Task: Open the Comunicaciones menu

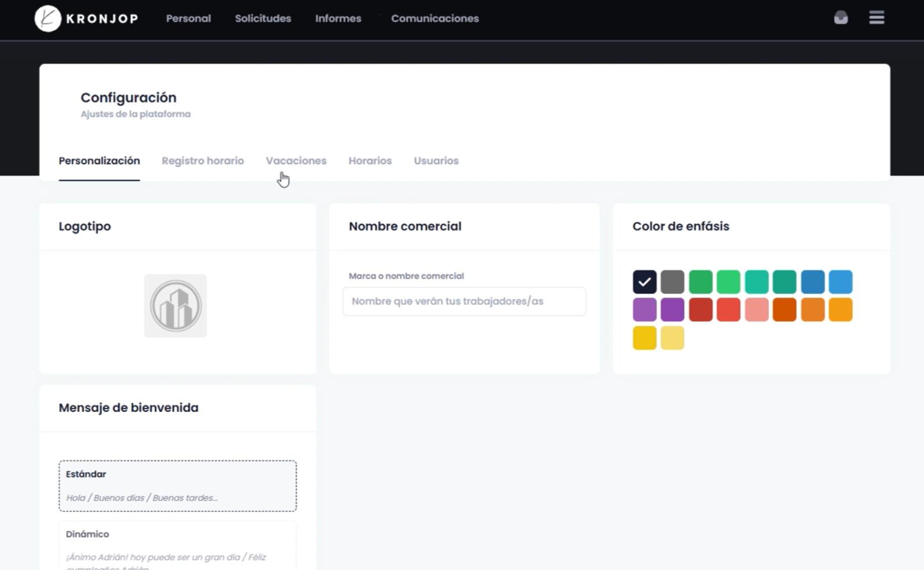Action: coord(435,19)
